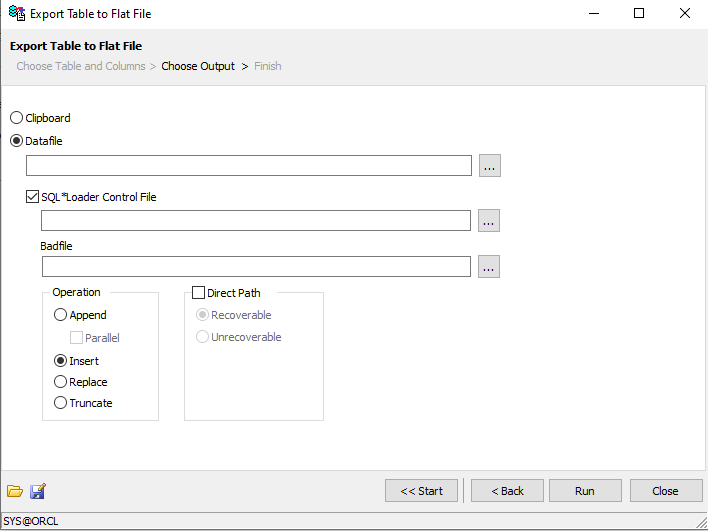Browse for the Badfile path

tap(489, 266)
